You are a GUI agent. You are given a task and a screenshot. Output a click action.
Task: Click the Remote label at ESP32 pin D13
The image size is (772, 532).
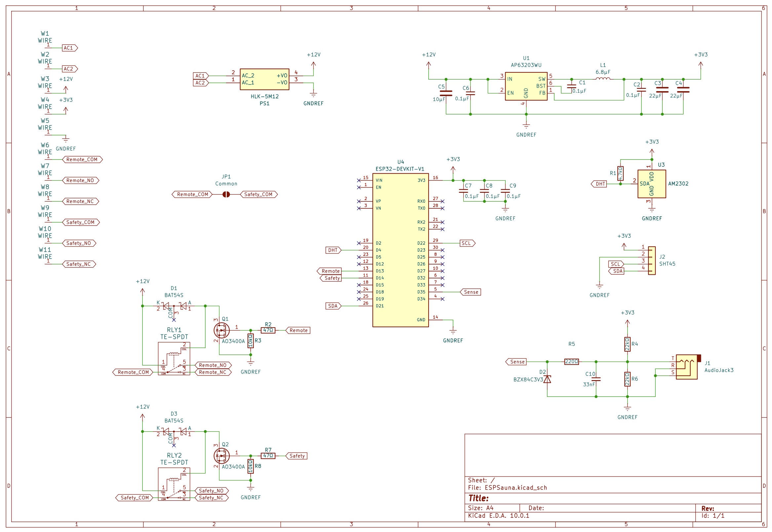329,271
